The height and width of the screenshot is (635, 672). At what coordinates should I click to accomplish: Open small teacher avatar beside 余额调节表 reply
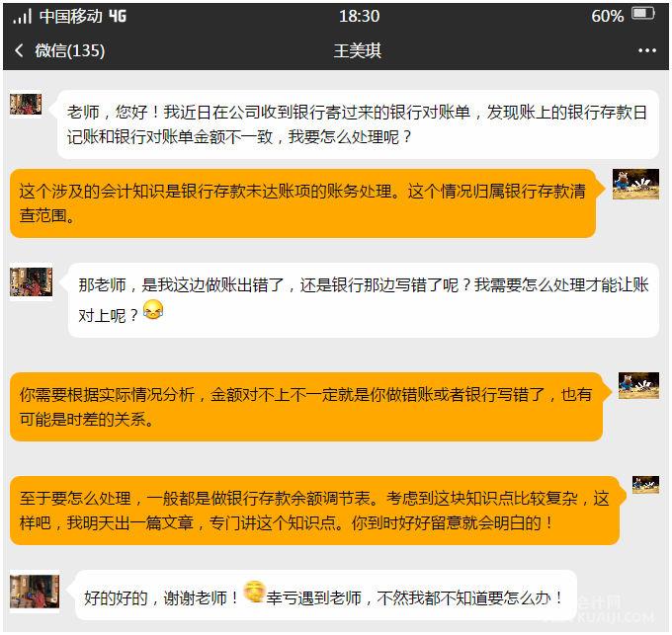(x=646, y=485)
